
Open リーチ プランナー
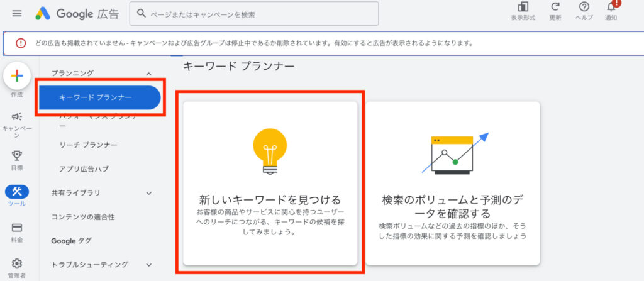tap(88, 145)
